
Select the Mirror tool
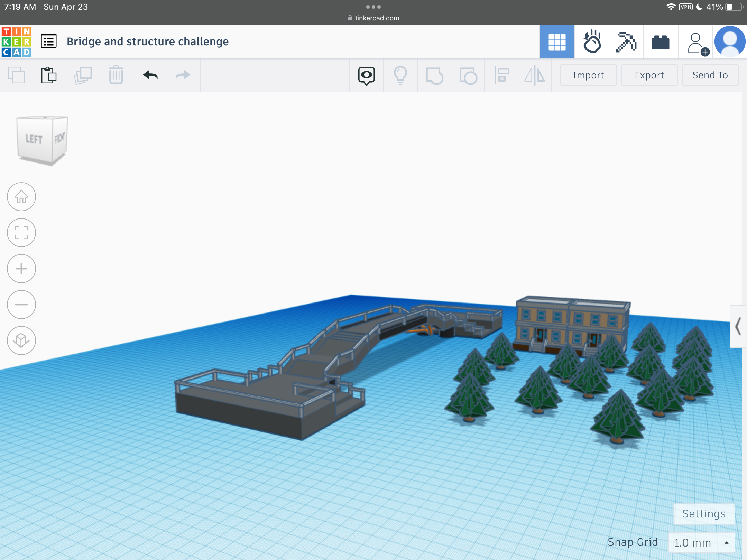point(535,75)
